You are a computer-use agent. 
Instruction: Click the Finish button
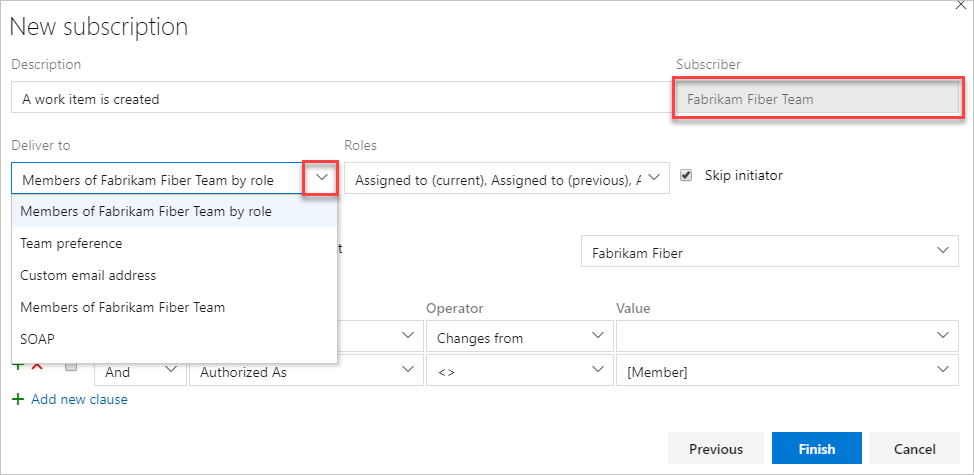[x=817, y=449]
